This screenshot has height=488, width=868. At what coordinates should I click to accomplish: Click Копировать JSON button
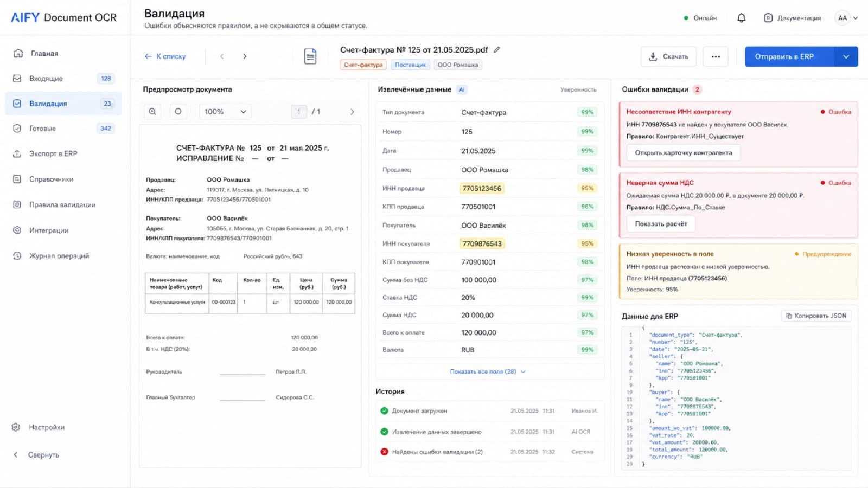coord(816,316)
